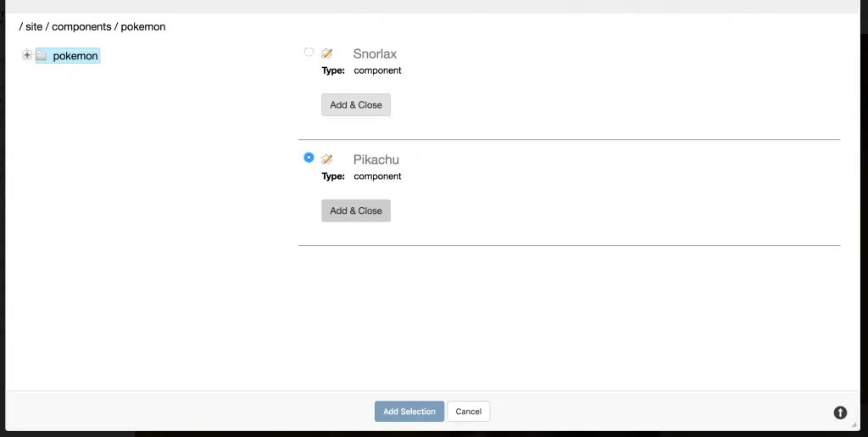The width and height of the screenshot is (868, 437).
Task: Expand the pokemon folder tree node
Action: 27,56
